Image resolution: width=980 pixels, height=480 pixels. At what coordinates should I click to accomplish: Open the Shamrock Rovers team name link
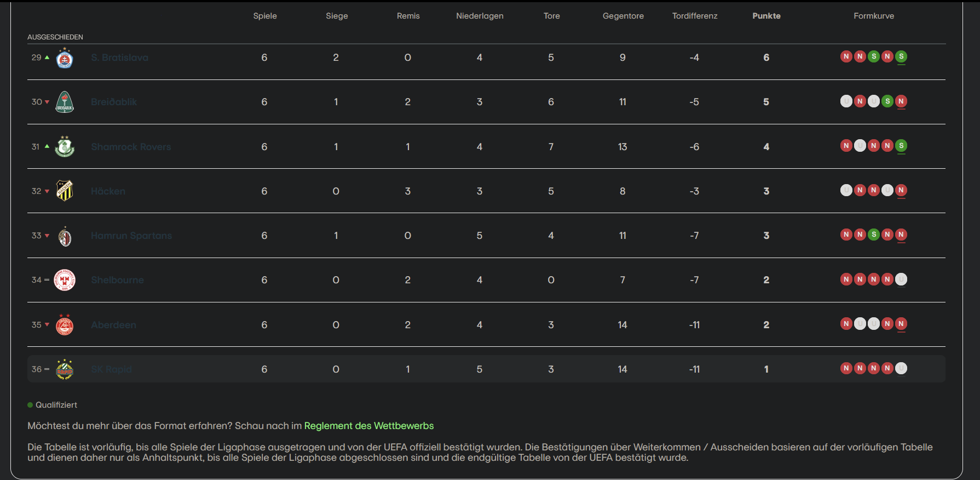(131, 147)
